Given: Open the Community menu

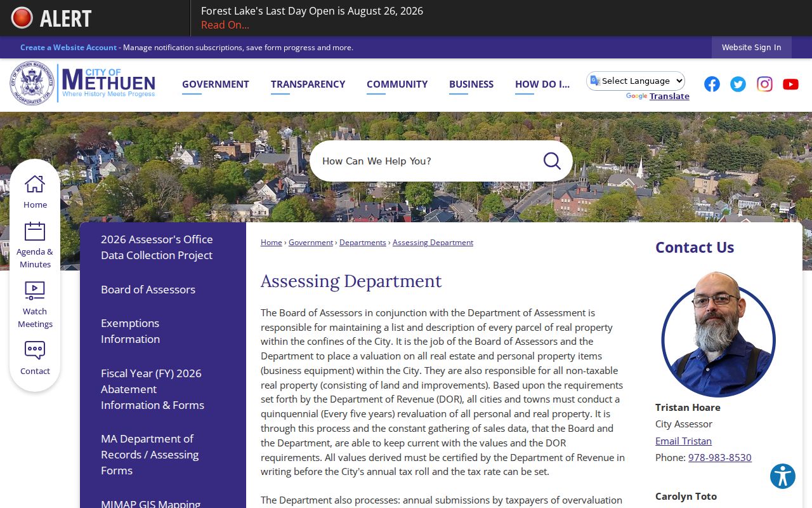Looking at the screenshot, I should coord(397,84).
